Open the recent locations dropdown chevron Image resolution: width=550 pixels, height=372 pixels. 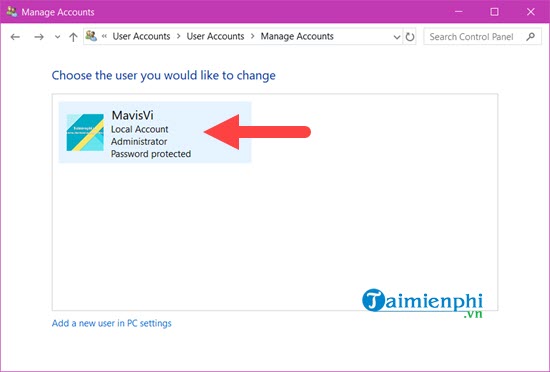coord(57,37)
